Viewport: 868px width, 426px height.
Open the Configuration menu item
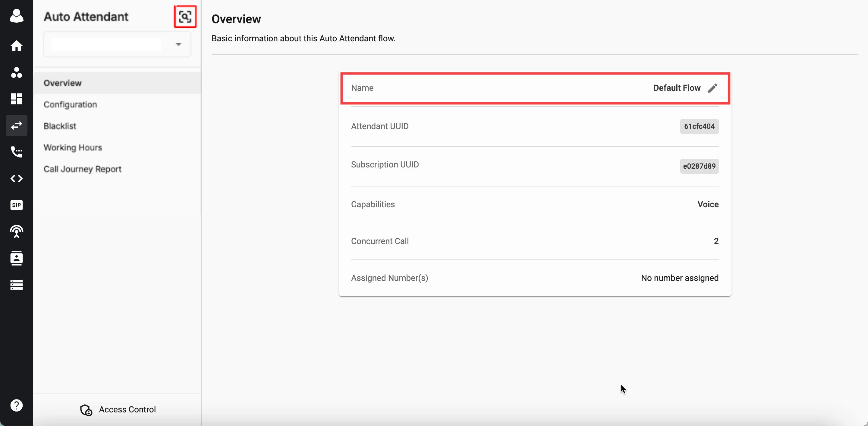pos(117,104)
